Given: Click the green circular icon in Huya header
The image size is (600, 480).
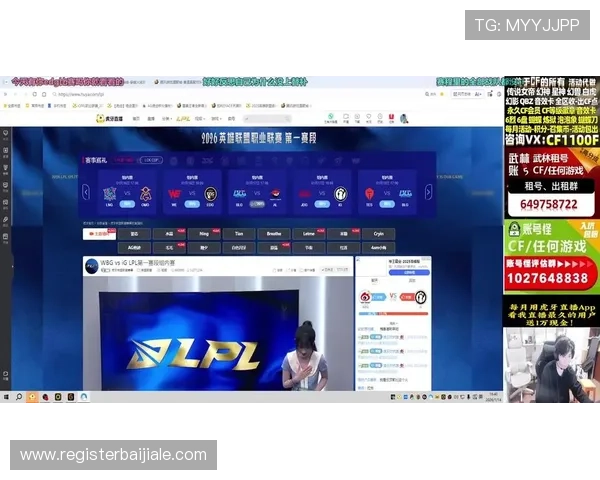Looking at the screenshot, I should click(331, 116).
